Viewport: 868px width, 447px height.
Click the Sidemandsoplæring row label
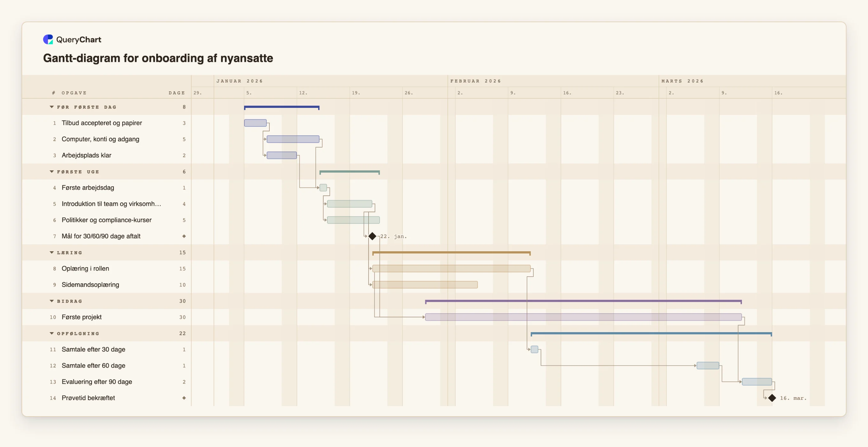[90, 285]
